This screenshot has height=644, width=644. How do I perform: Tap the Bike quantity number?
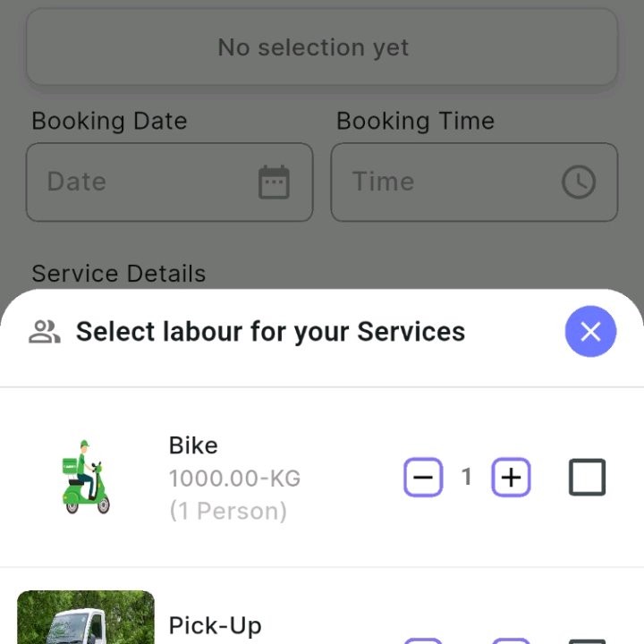466,478
